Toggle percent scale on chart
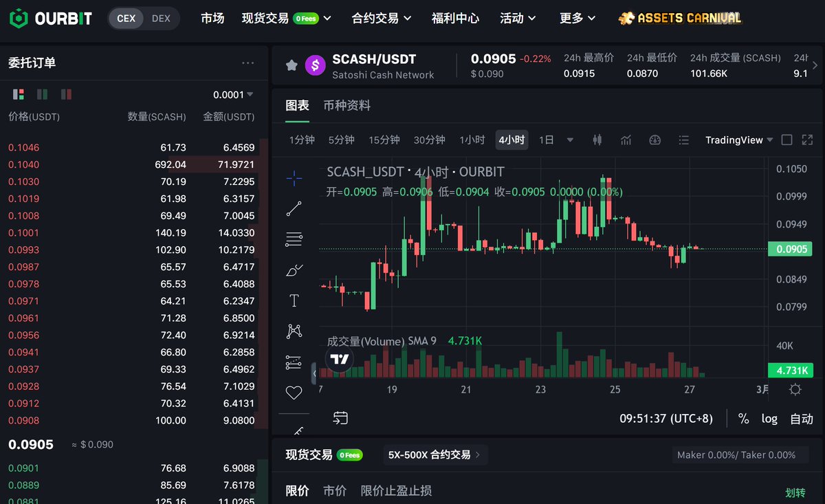The height and width of the screenshot is (504, 825). coord(743,418)
